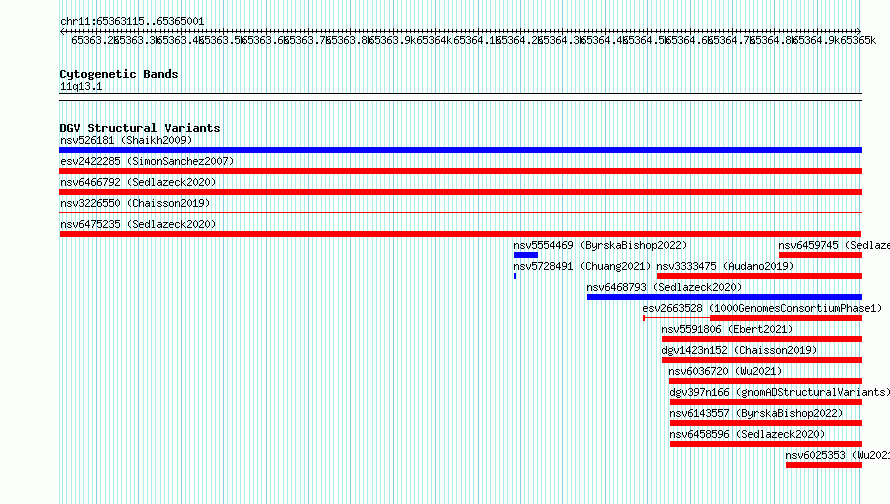
Task: Click the red nsv6025353 variant bar
Action: (824, 465)
